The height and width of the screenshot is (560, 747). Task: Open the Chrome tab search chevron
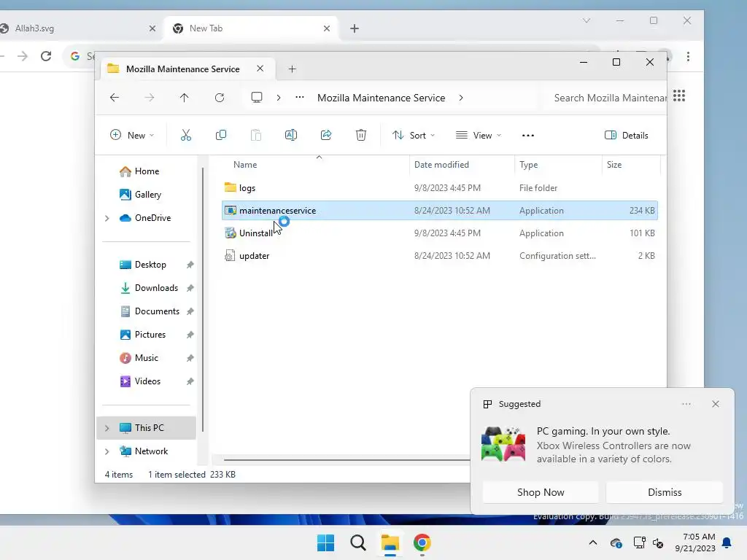pyautogui.click(x=587, y=20)
